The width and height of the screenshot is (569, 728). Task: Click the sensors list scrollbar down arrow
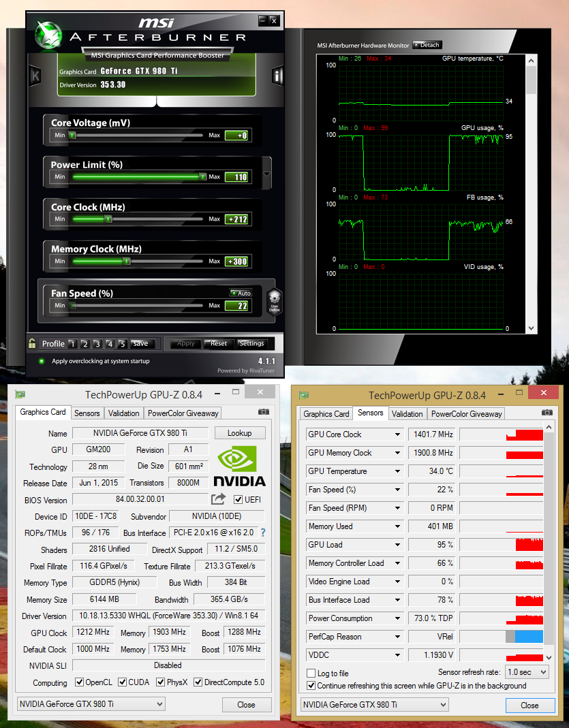[549, 657]
